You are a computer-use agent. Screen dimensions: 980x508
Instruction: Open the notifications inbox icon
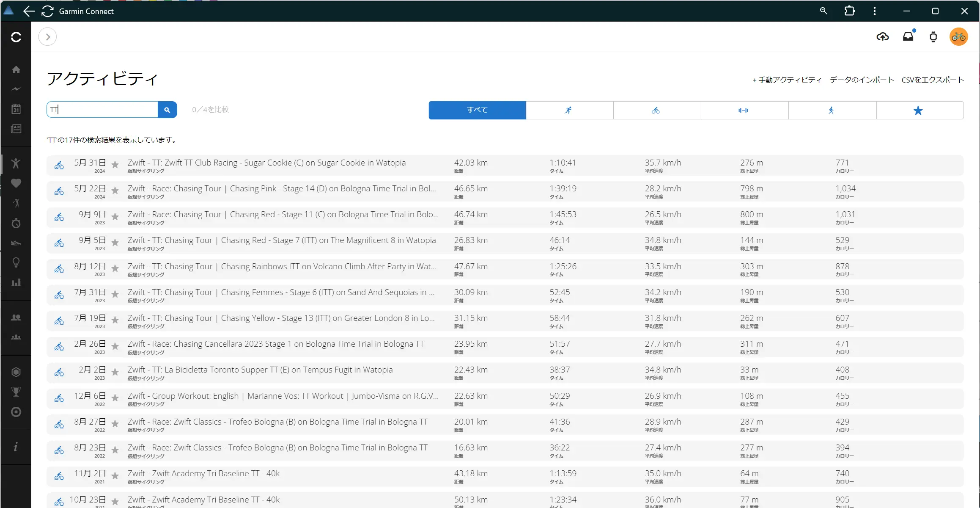[x=908, y=37]
